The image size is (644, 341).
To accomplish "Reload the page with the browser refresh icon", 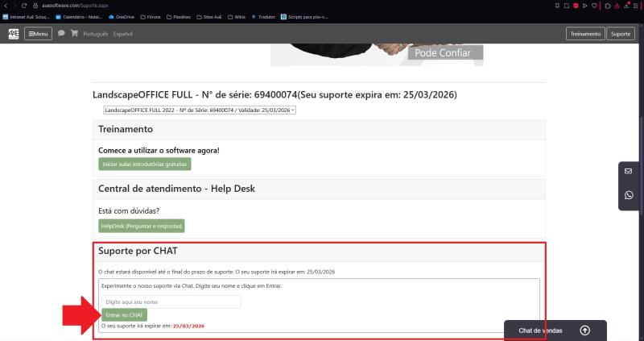I will point(23,5).
